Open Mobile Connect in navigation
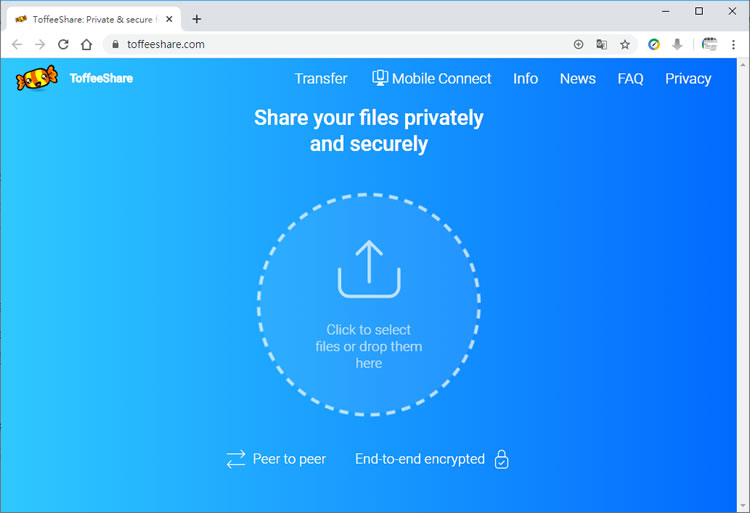The height and width of the screenshot is (513, 750). pyautogui.click(x=431, y=78)
